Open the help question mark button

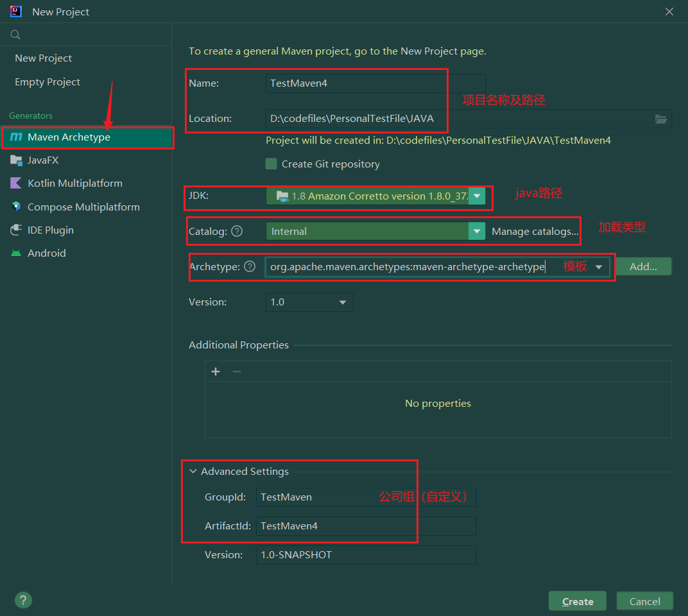pyautogui.click(x=23, y=601)
